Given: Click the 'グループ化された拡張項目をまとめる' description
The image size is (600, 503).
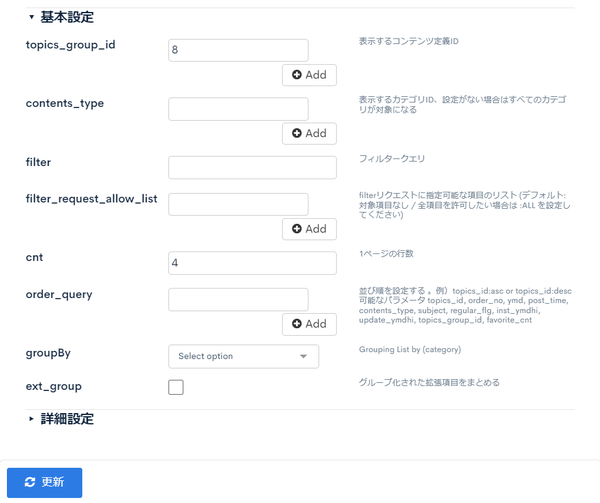Looking at the screenshot, I should tap(429, 383).
